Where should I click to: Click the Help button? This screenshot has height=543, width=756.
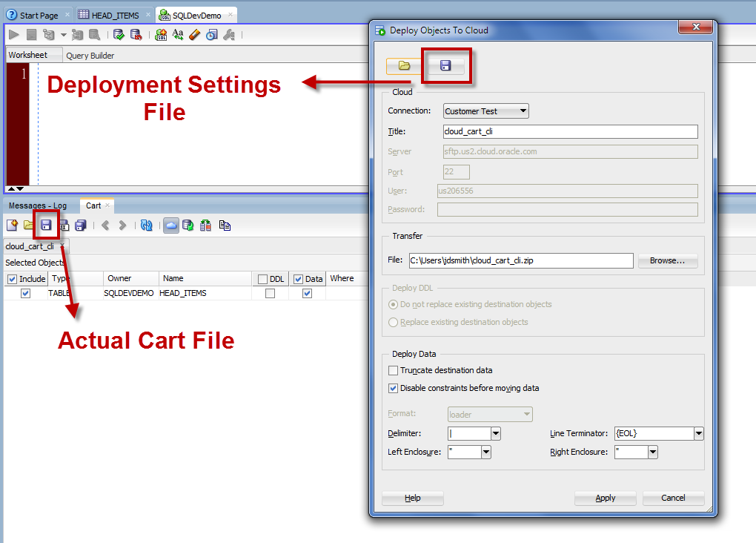[413, 498]
